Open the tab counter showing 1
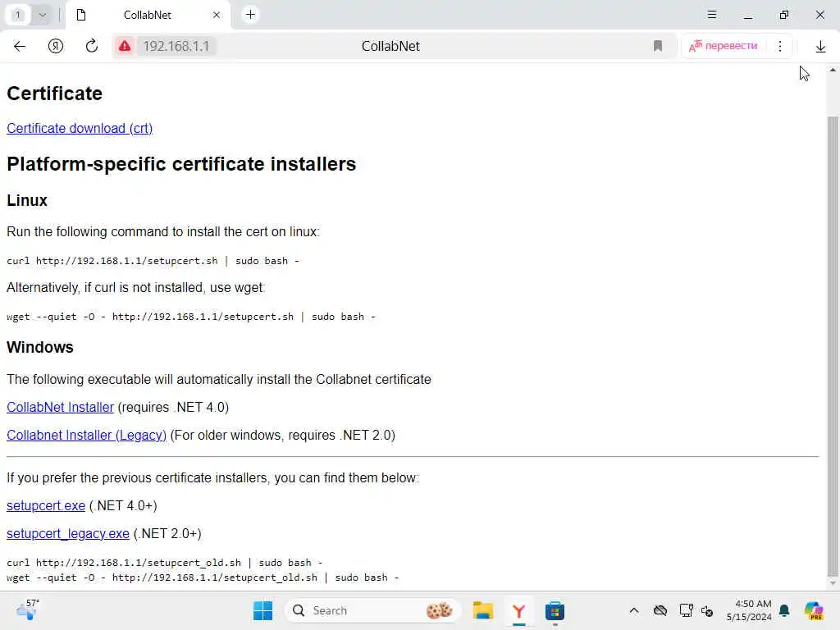Screen dimensions: 840x630 18,15
